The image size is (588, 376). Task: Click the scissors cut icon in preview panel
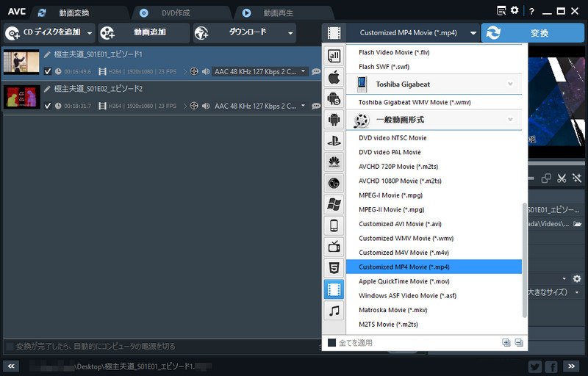pyautogui.click(x=562, y=178)
